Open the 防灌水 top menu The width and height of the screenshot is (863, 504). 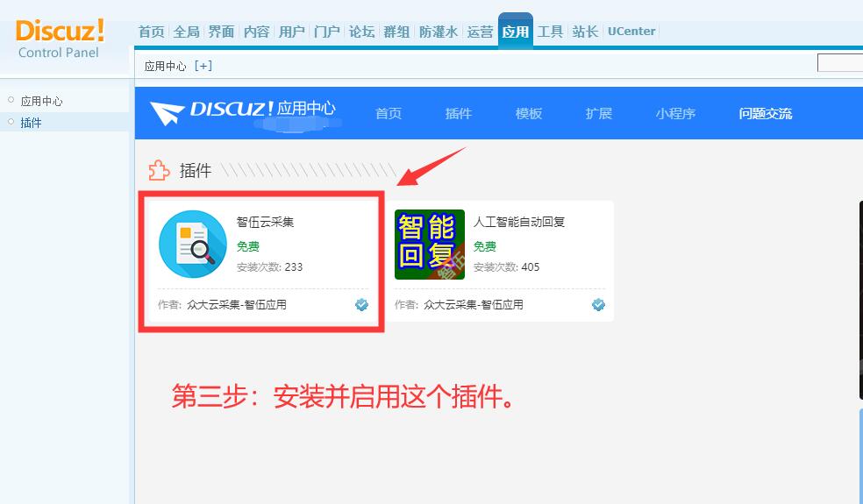tap(439, 32)
